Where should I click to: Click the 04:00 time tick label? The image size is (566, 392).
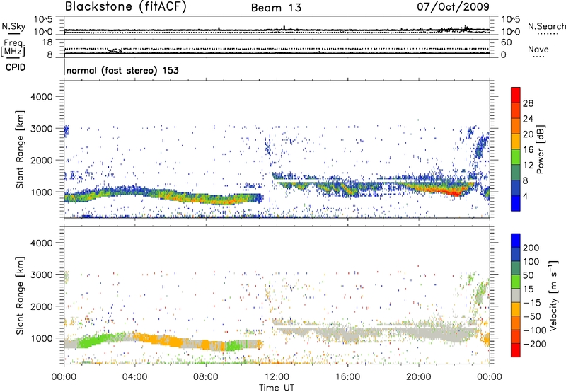tap(135, 377)
